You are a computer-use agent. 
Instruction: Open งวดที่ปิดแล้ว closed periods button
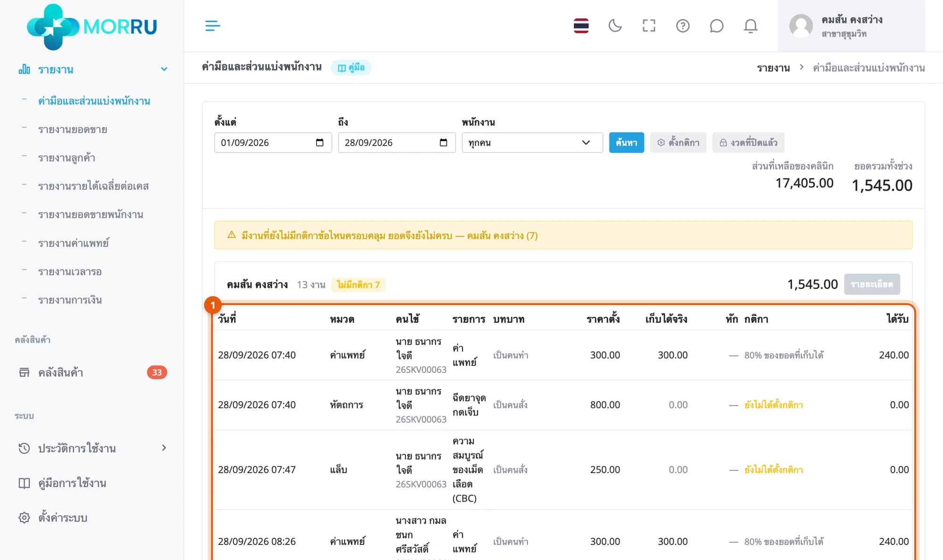click(x=748, y=142)
